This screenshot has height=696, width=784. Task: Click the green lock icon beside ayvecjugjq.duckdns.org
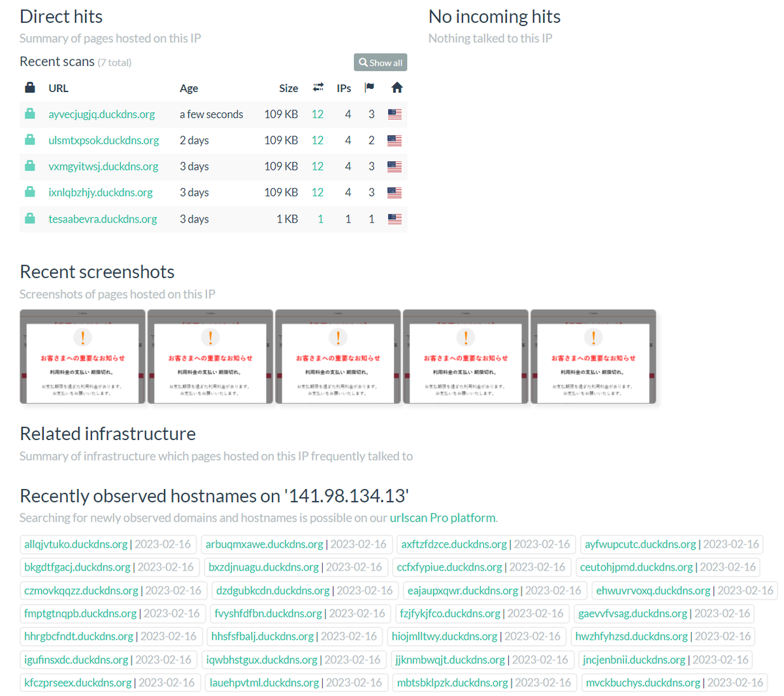29,114
